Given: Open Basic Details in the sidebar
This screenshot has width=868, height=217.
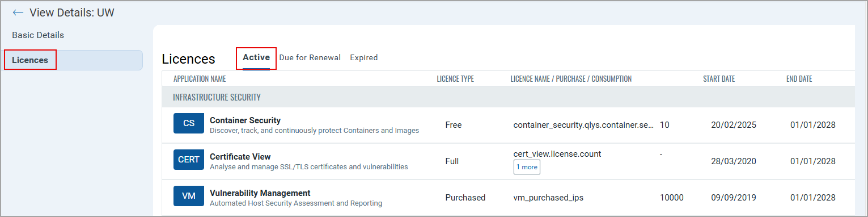Looking at the screenshot, I should tap(38, 35).
